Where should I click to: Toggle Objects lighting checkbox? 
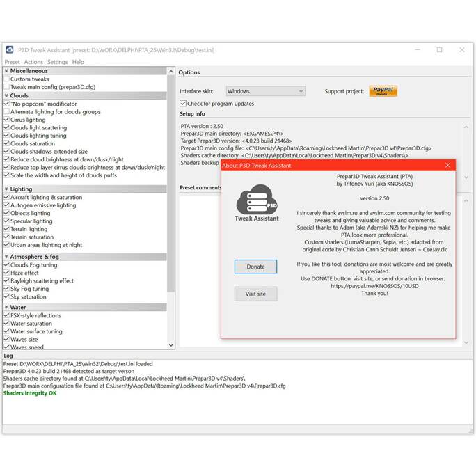point(7,213)
